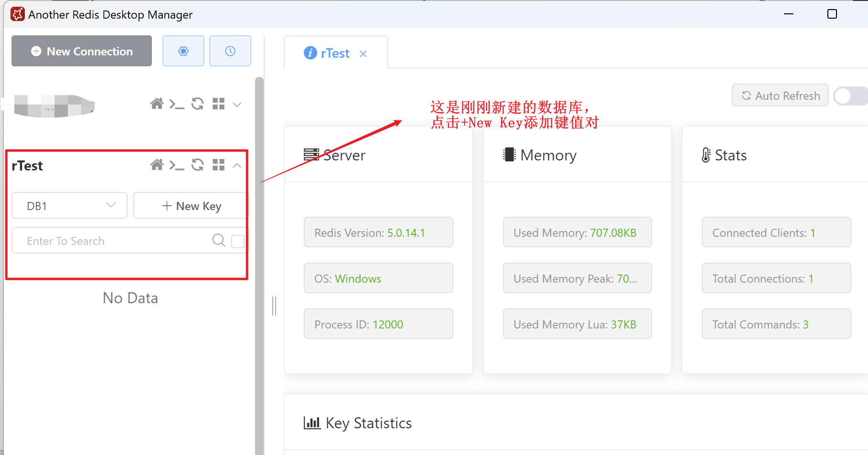Viewport: 868px width, 455px height.
Task: Open the DB1 database dropdown
Action: coord(69,205)
